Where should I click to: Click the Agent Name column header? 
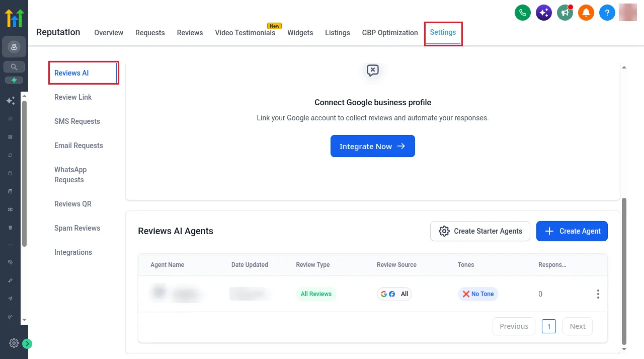click(167, 265)
